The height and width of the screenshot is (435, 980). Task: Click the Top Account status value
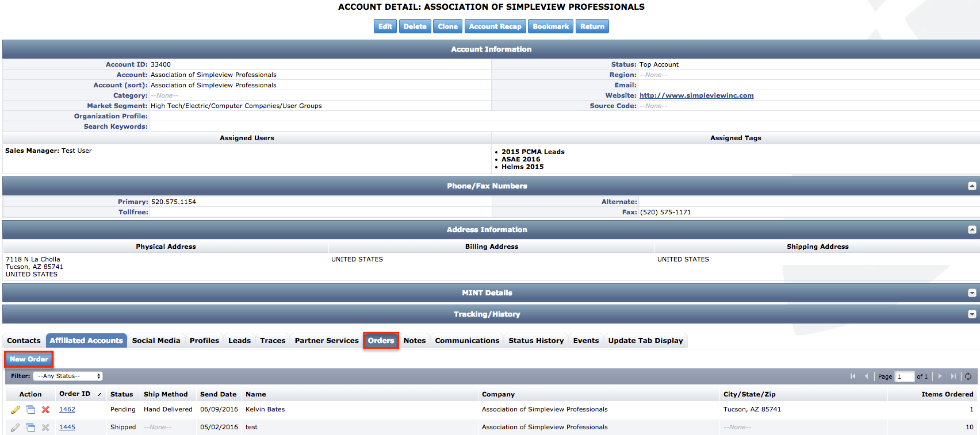659,65
